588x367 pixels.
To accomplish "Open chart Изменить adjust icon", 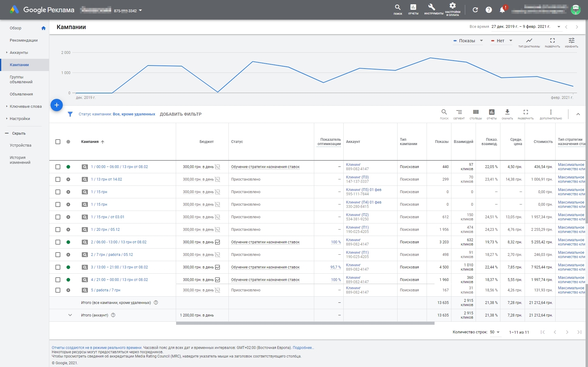I will point(571,42).
